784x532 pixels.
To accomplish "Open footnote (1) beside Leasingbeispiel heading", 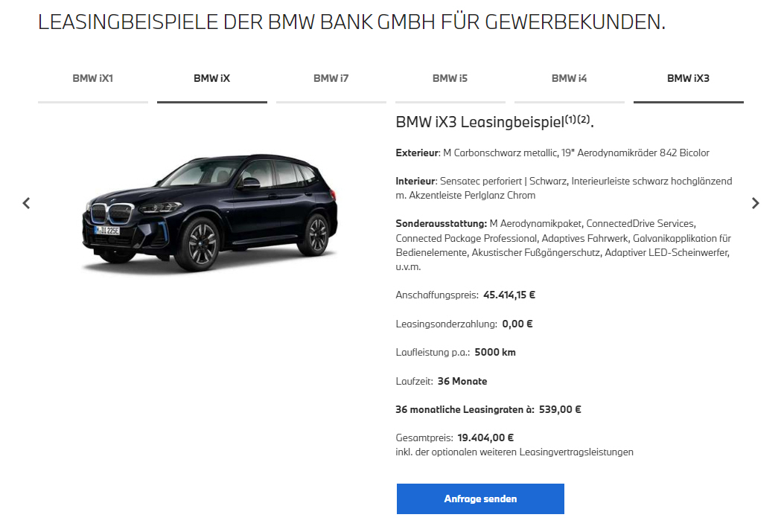I will [570, 119].
